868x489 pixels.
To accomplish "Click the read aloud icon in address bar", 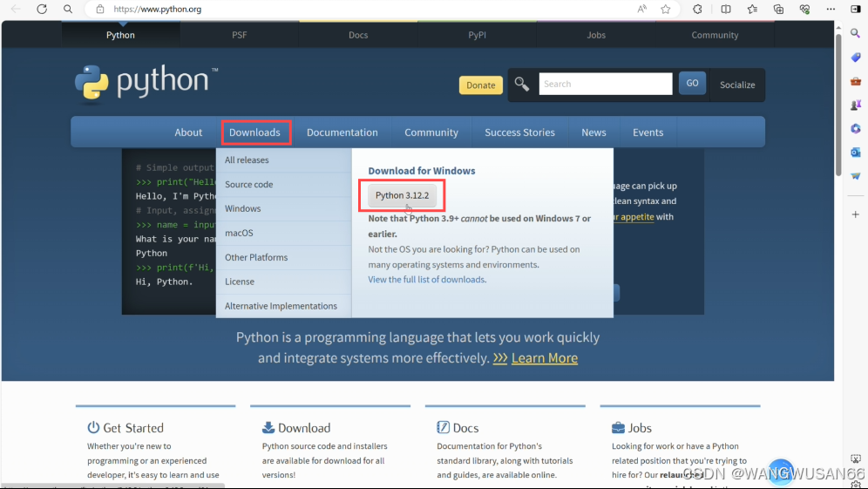I will point(641,9).
